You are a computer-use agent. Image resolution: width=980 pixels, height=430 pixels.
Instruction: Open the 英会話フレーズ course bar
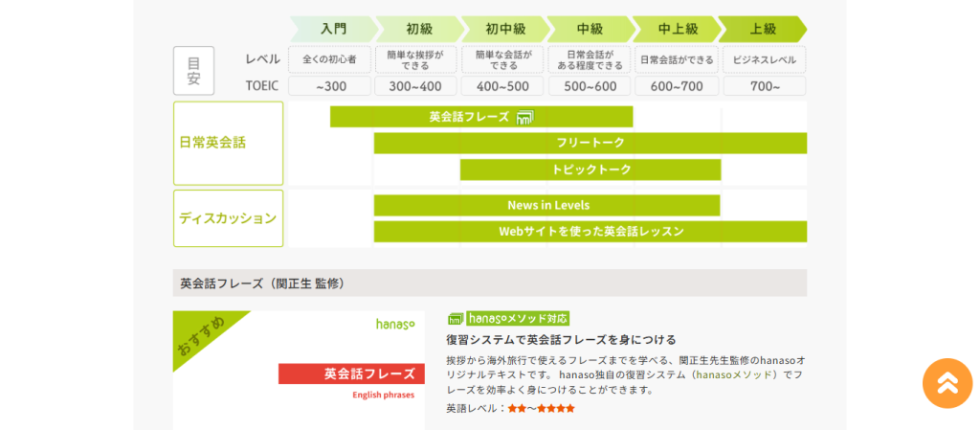pyautogui.click(x=481, y=117)
